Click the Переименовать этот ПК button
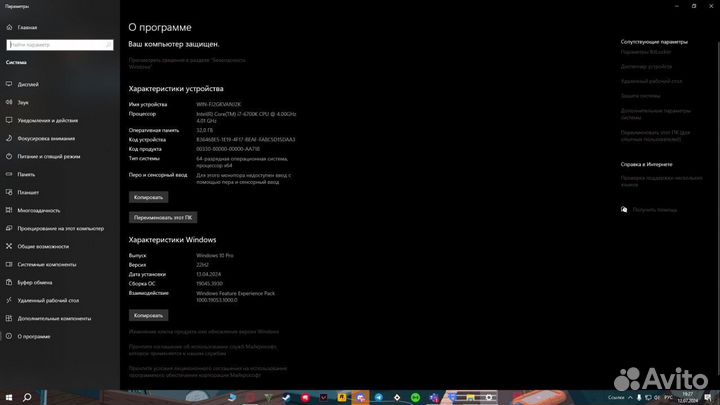Screen dimensions: 720x405 (163, 216)
